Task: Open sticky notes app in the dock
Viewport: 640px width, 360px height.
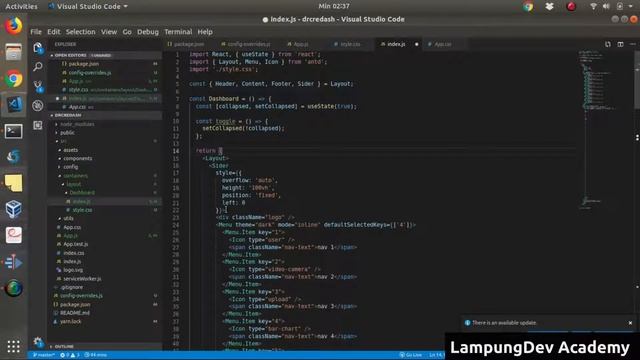Action: pyautogui.click(x=13, y=183)
